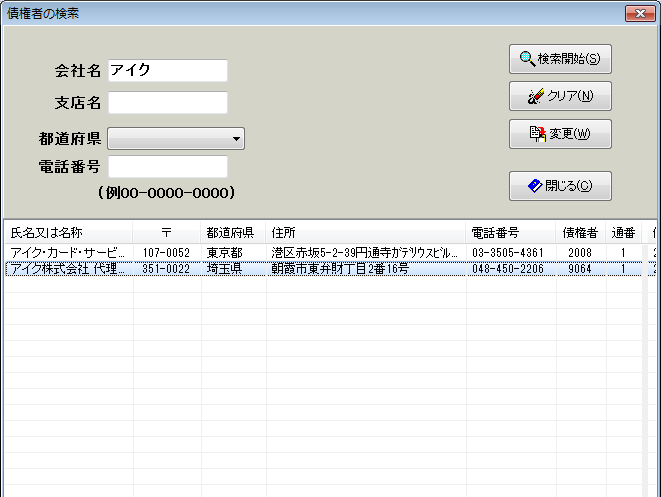661x497 pixels.
Task: Sort by 氏名又は名称 column header
Action: pyautogui.click(x=67, y=233)
